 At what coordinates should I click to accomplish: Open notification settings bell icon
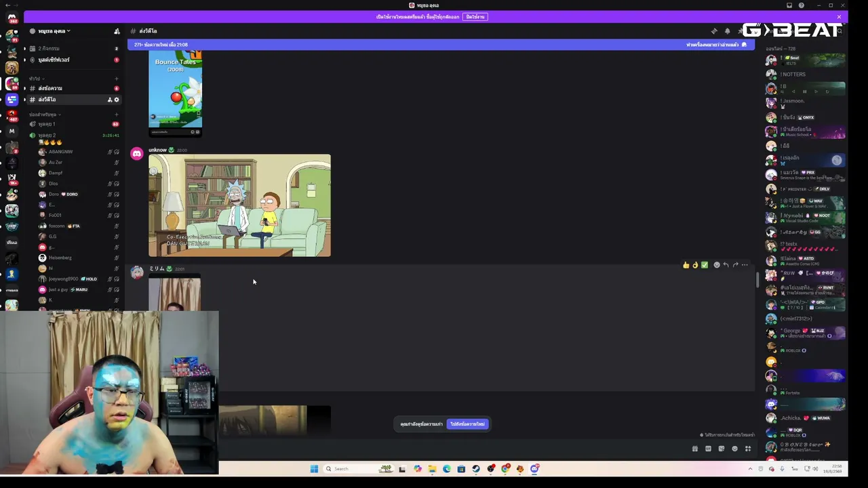pyautogui.click(x=727, y=31)
